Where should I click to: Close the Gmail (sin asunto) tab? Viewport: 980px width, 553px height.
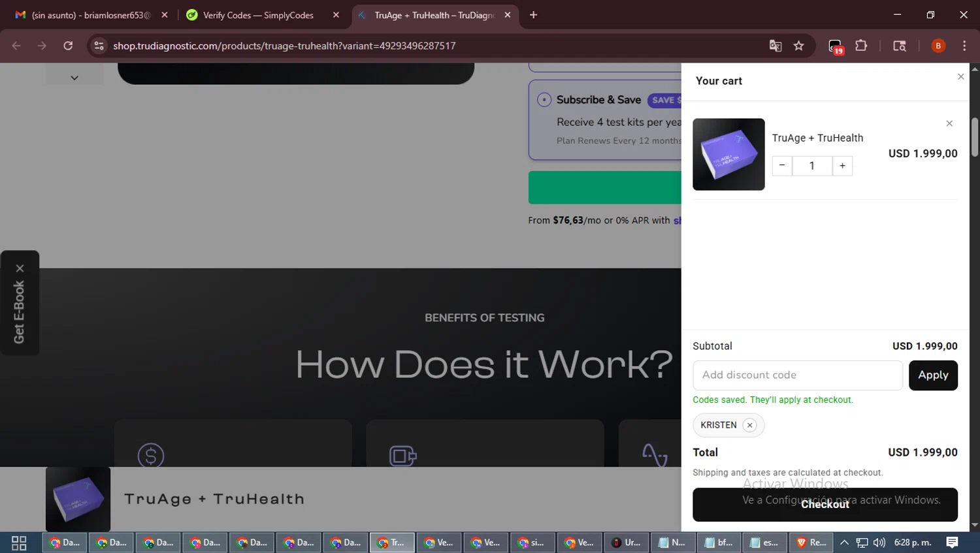click(x=165, y=15)
